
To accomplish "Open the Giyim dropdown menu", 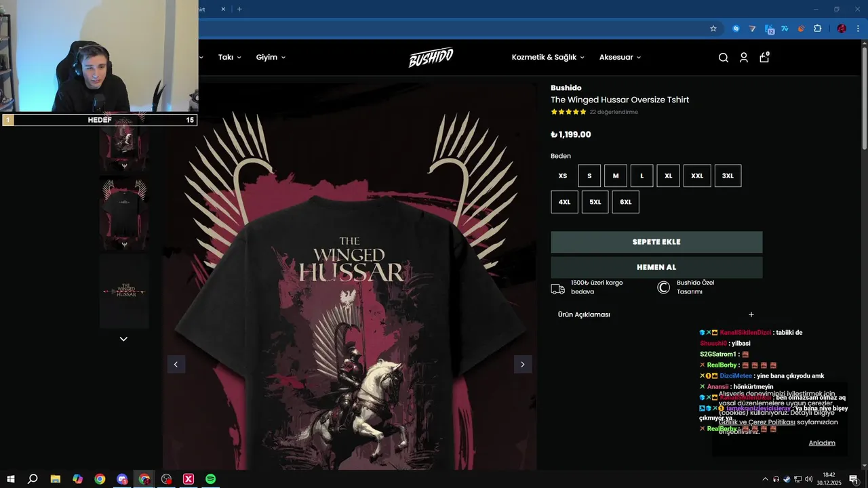I will coord(271,58).
